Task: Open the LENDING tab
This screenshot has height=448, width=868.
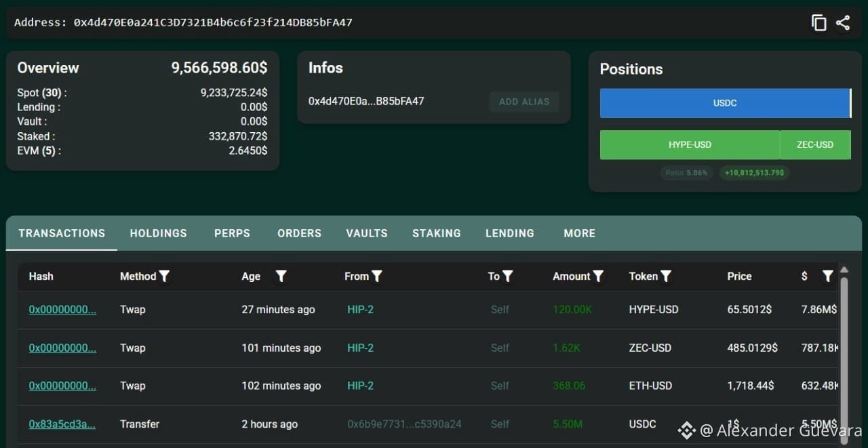Action: tap(510, 233)
